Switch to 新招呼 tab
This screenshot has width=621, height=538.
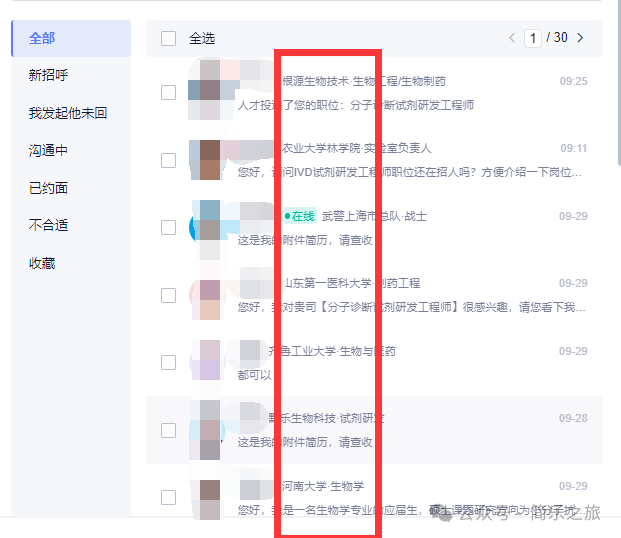pos(48,75)
